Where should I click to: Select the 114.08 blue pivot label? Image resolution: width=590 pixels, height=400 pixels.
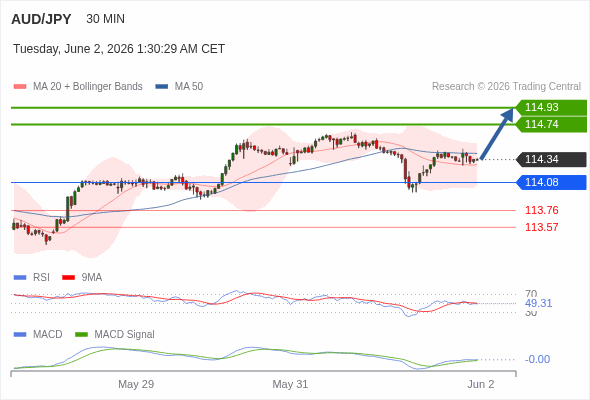coord(551,183)
